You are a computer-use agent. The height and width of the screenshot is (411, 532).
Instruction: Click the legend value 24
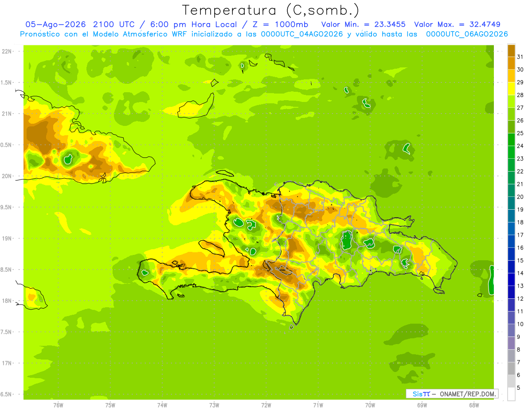520,146
